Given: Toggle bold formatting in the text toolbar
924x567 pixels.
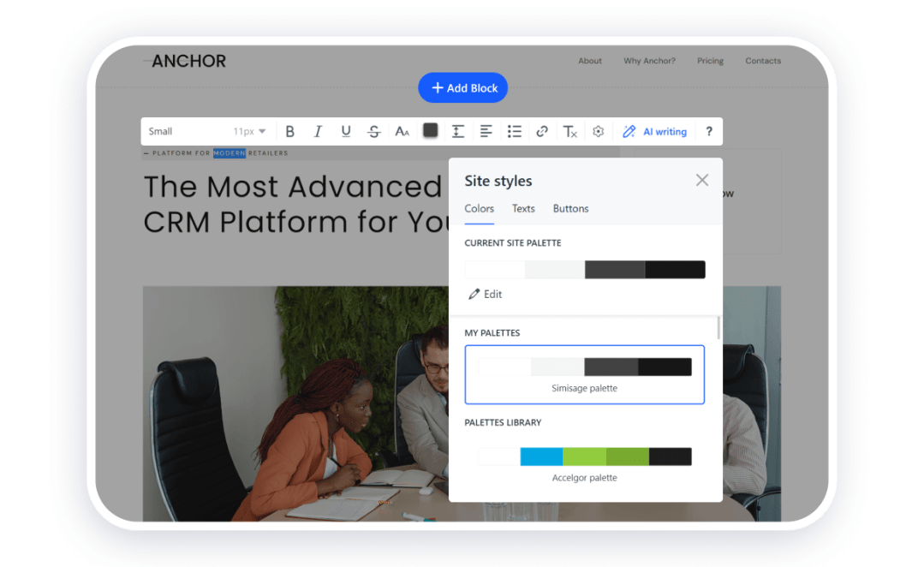Looking at the screenshot, I should 290,131.
